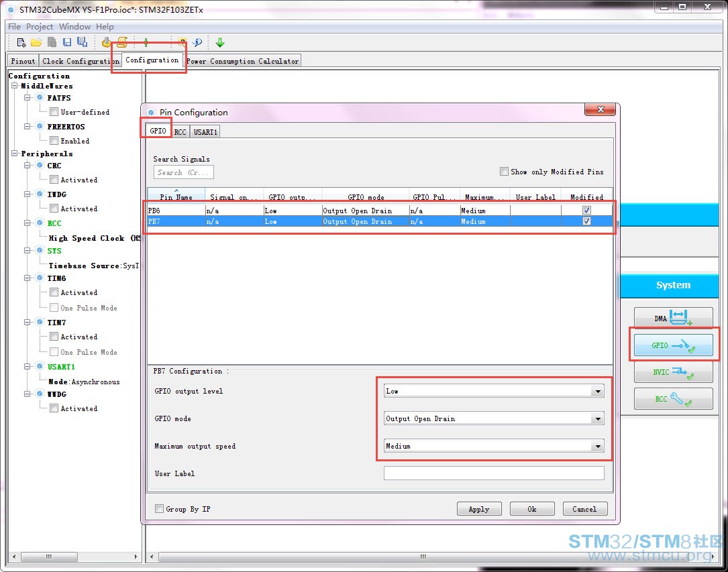Click the greyed import project toolbar icon
Viewport: 728px width, 572px height.
52,42
